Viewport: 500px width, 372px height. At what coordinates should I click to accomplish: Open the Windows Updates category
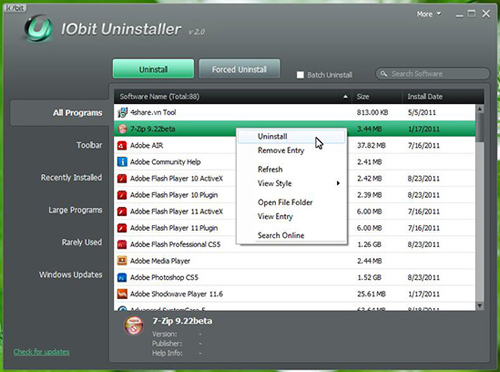71,275
